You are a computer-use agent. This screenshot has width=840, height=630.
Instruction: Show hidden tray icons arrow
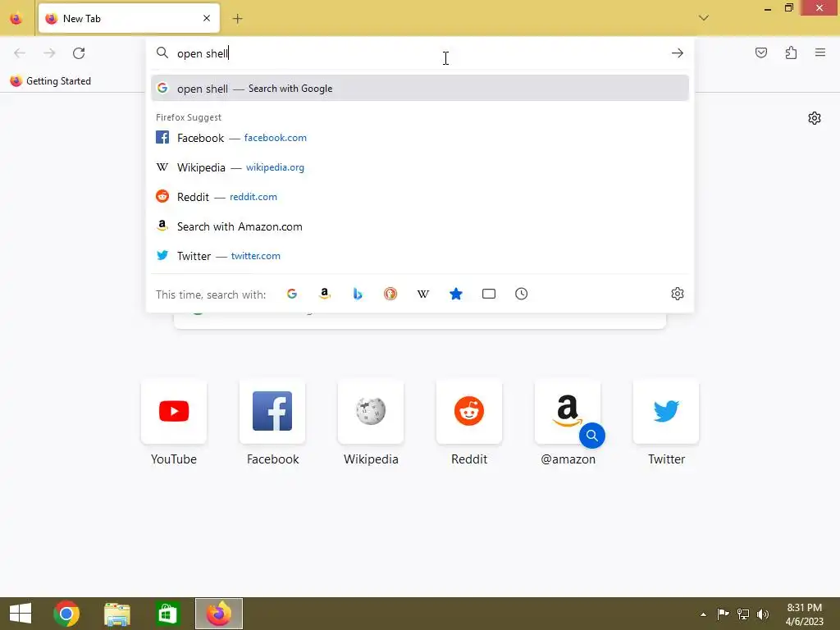[703, 614]
